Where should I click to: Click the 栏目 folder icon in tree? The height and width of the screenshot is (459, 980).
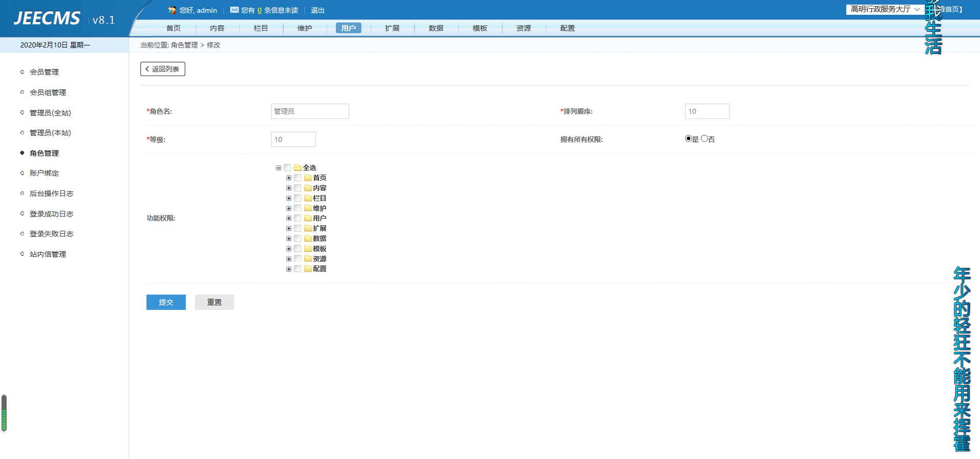pyautogui.click(x=308, y=198)
